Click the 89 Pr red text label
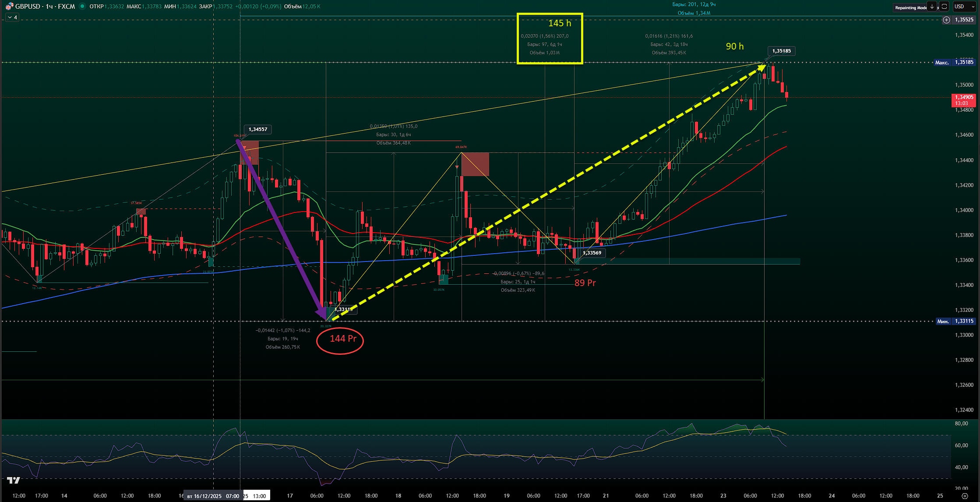Image resolution: width=980 pixels, height=502 pixels. point(585,283)
